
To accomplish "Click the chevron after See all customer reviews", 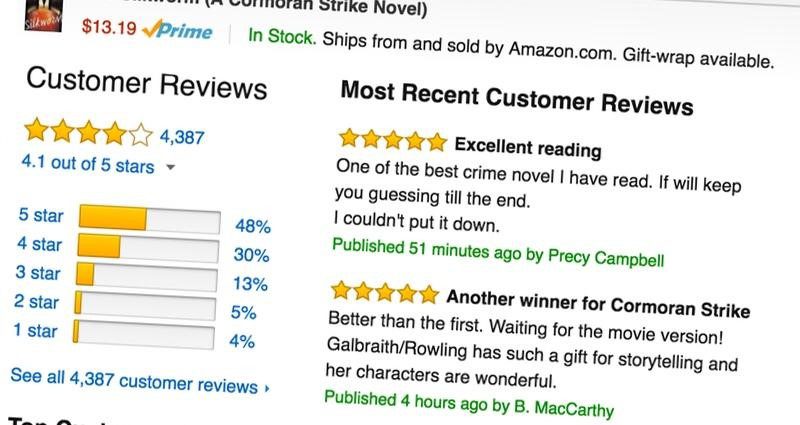I will [266, 389].
